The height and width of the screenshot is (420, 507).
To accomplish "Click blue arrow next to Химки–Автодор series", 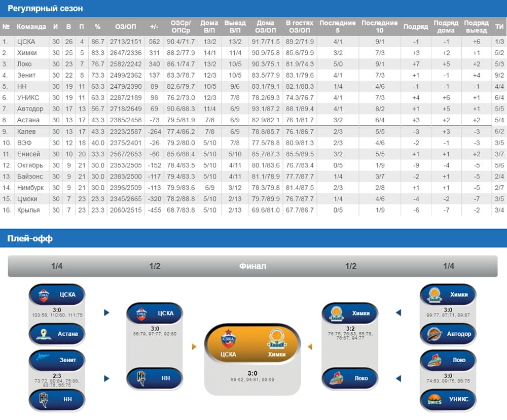I will coord(399,313).
